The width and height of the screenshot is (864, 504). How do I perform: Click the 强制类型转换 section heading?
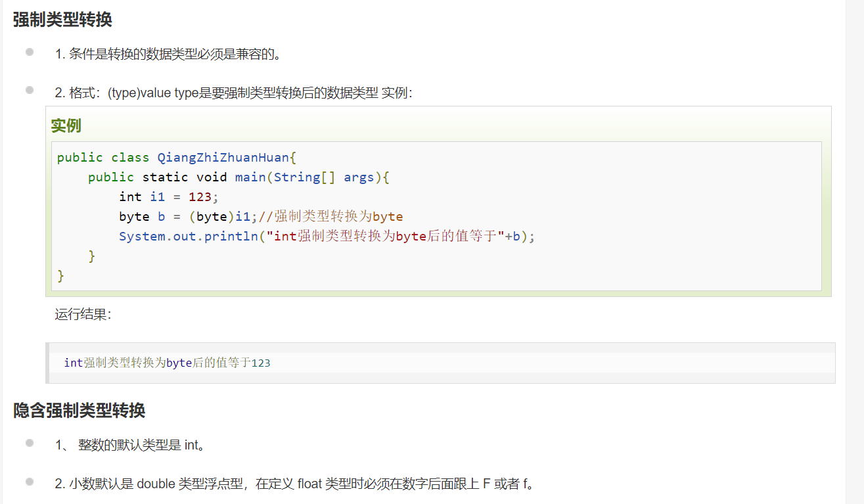click(x=62, y=20)
